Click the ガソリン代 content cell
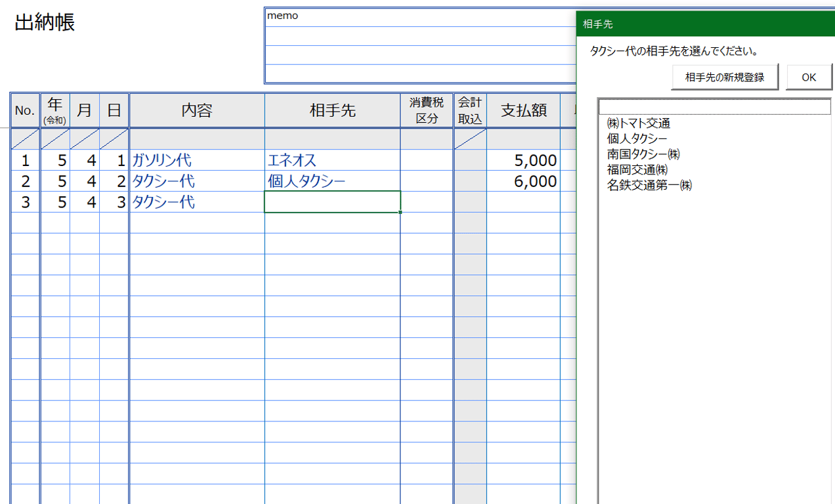The width and height of the screenshot is (835, 504). coord(196,160)
